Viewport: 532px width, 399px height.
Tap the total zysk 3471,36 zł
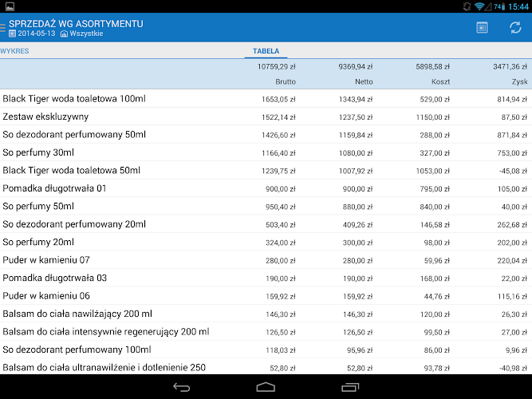510,66
